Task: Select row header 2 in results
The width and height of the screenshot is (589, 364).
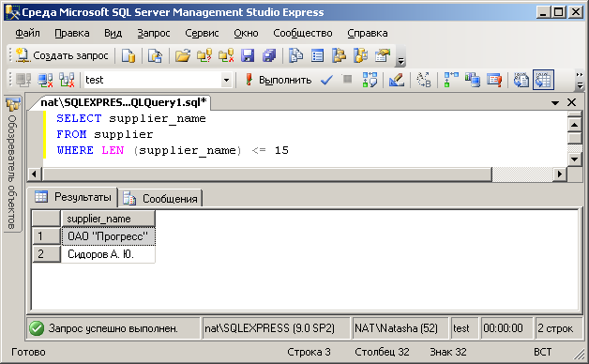Action: pos(46,254)
